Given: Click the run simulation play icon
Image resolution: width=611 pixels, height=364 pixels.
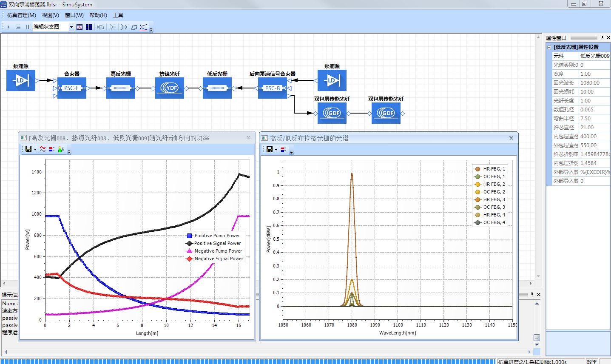Looking at the screenshot, I should click(x=9, y=27).
